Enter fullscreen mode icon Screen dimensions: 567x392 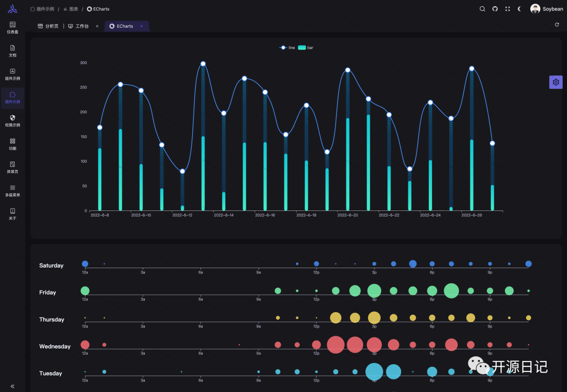508,9
